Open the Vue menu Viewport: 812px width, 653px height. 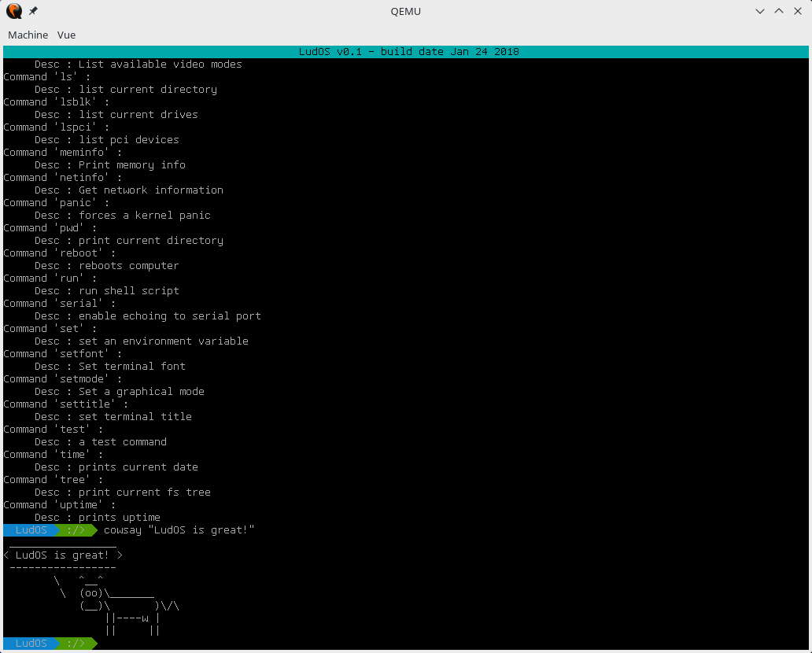[x=66, y=35]
